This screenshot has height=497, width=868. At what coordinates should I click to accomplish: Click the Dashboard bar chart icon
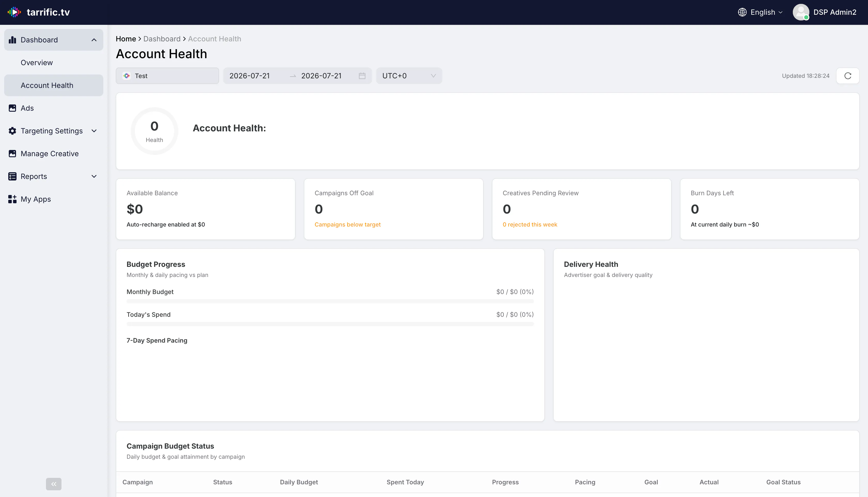click(12, 40)
